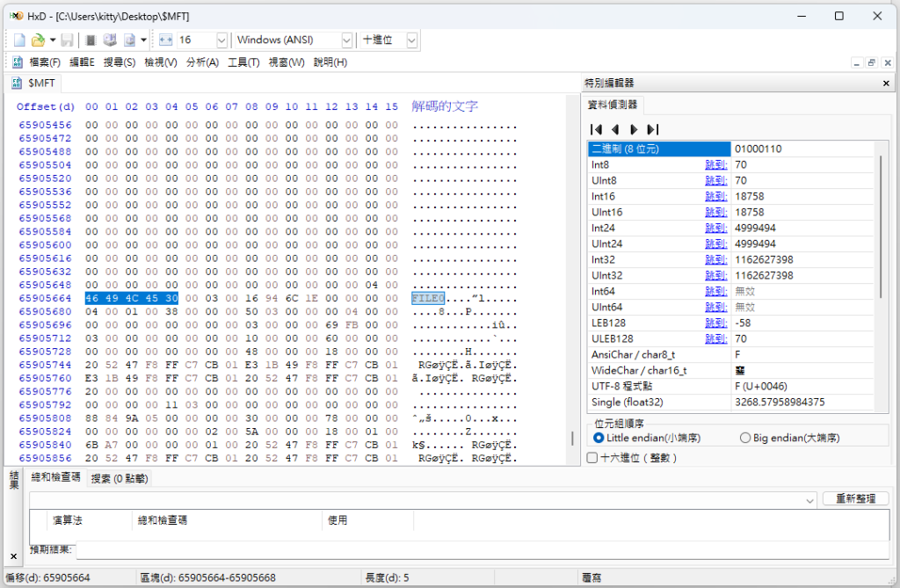Select the $MFT document tab

click(34, 83)
